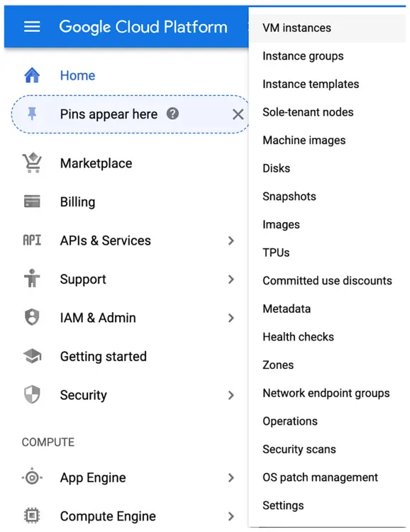Image resolution: width=410 pixels, height=532 pixels.
Task: Expand the App Engine submenu chevron
Action: point(231,477)
